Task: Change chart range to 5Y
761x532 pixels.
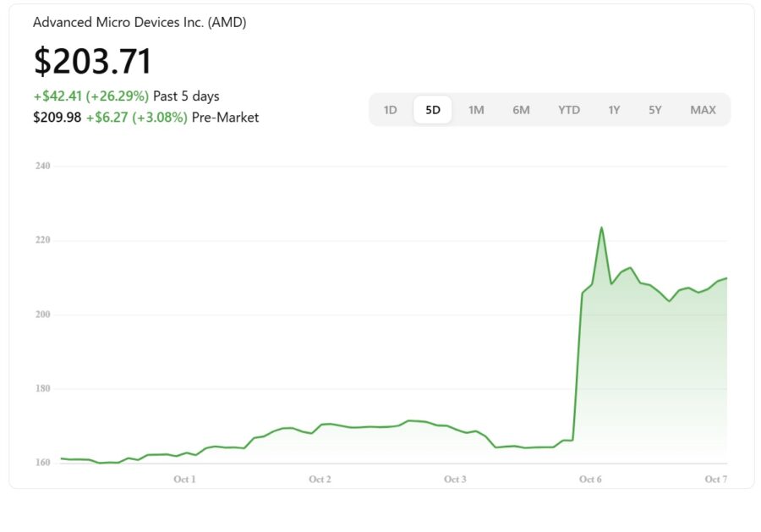Action: pyautogui.click(x=655, y=110)
